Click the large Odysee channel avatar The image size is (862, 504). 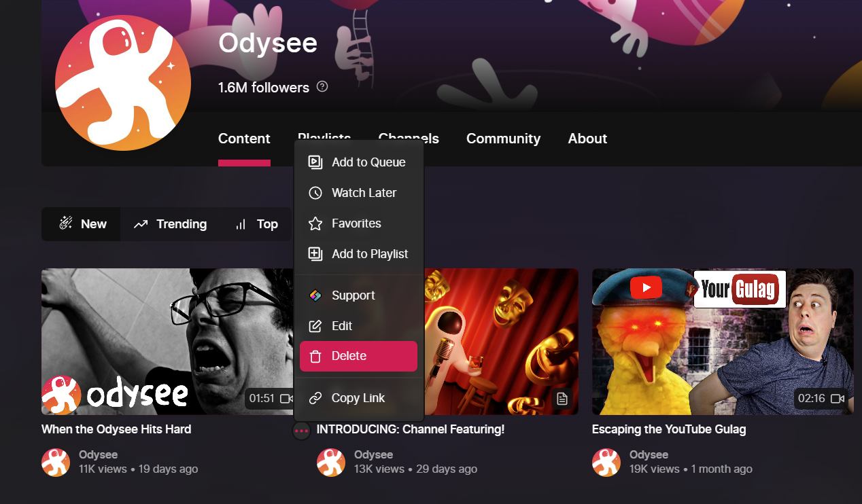pyautogui.click(x=123, y=82)
